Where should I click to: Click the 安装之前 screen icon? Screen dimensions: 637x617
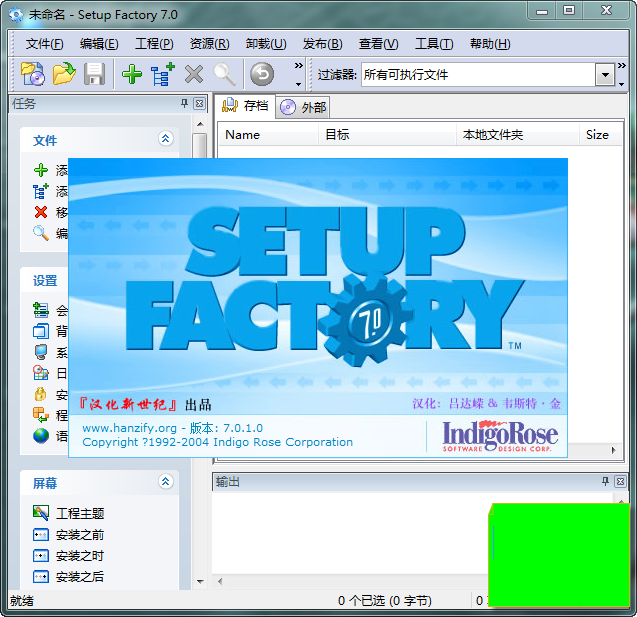click(41, 535)
